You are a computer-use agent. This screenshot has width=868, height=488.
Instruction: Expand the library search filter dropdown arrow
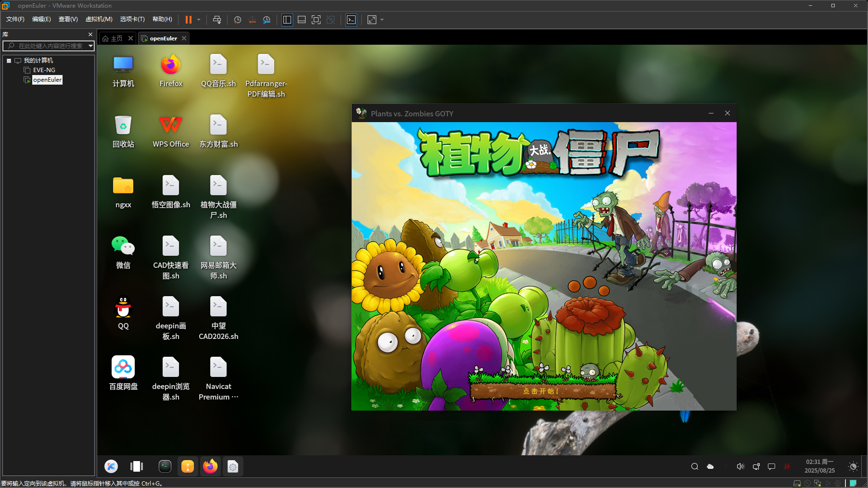click(90, 46)
